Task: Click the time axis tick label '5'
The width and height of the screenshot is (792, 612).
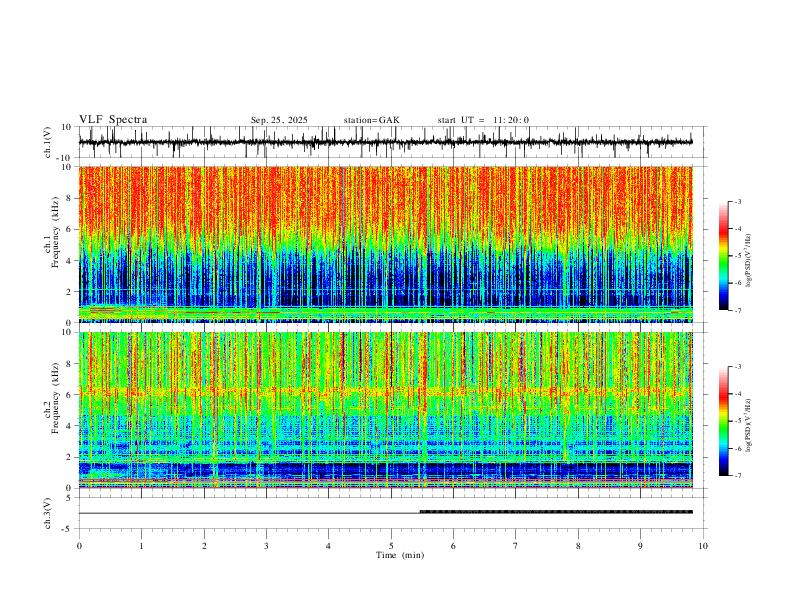Action: (x=391, y=546)
